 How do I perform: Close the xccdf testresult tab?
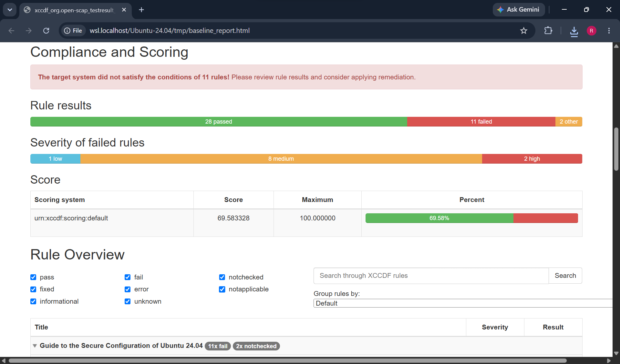tap(124, 10)
